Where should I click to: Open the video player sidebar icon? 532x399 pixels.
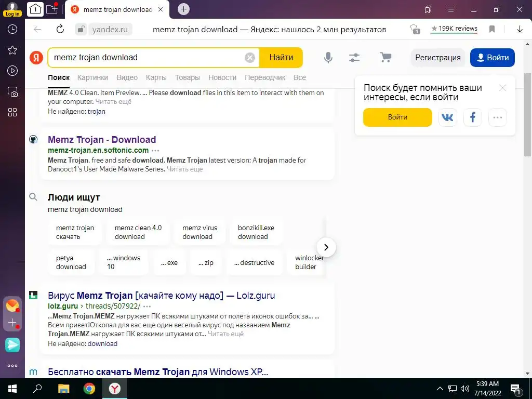click(x=12, y=71)
